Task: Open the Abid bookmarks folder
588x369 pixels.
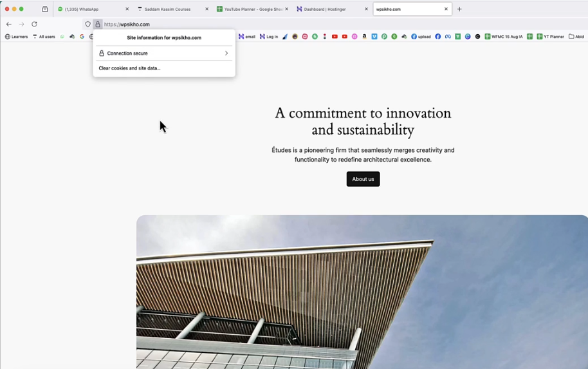Action: [576, 37]
